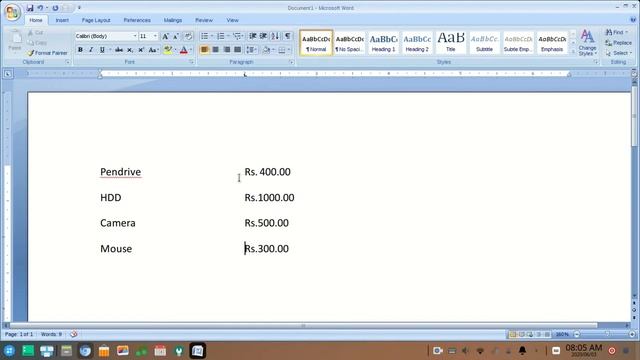
Task: Open the active Word taskbar icon
Action: click(x=198, y=351)
